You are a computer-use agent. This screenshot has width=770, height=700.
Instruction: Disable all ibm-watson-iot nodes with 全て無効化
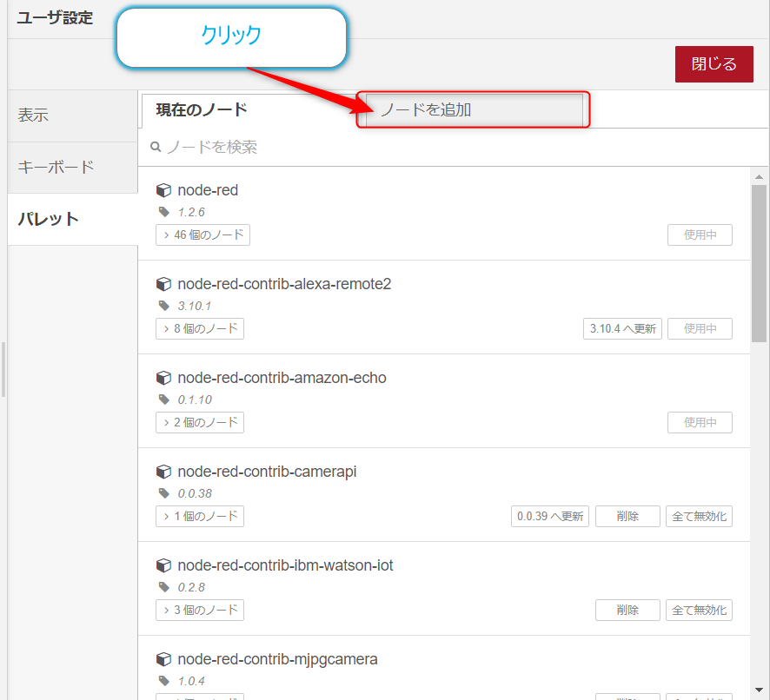point(700,610)
